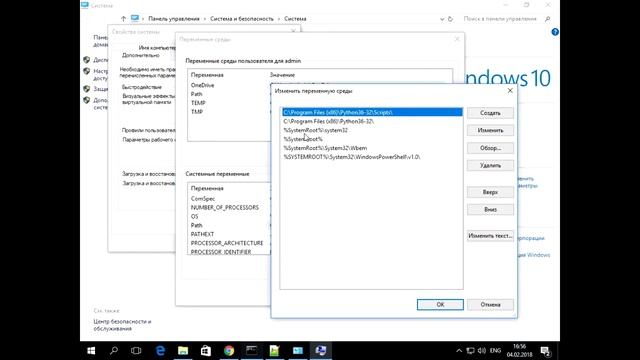Click the Изменить текст... button
The height and width of the screenshot is (360, 640).
point(490,236)
